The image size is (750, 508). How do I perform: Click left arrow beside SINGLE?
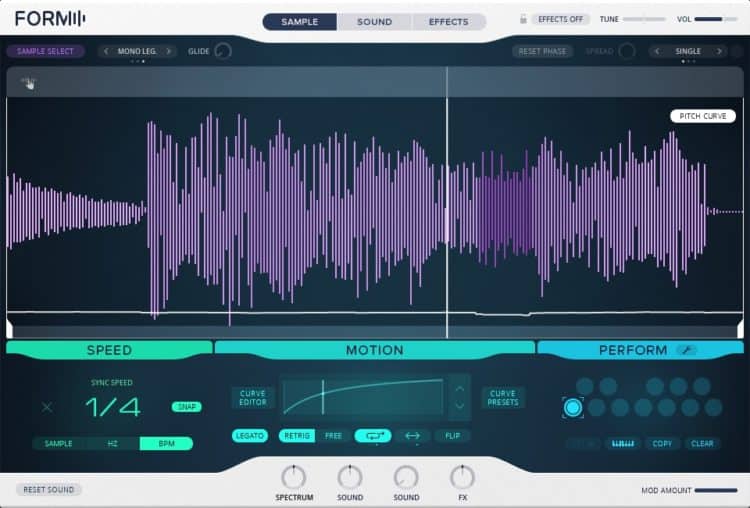(657, 51)
